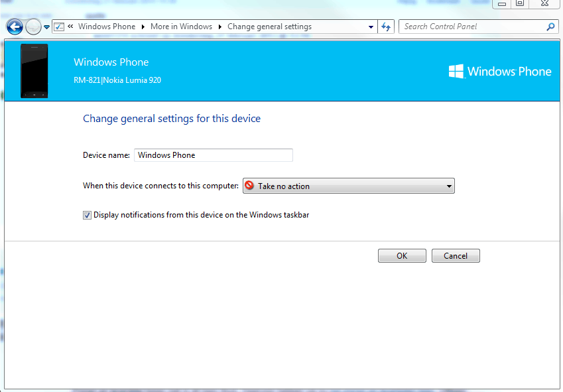
Task: Select Windows Phone breadcrumb in address bar
Action: click(x=107, y=27)
